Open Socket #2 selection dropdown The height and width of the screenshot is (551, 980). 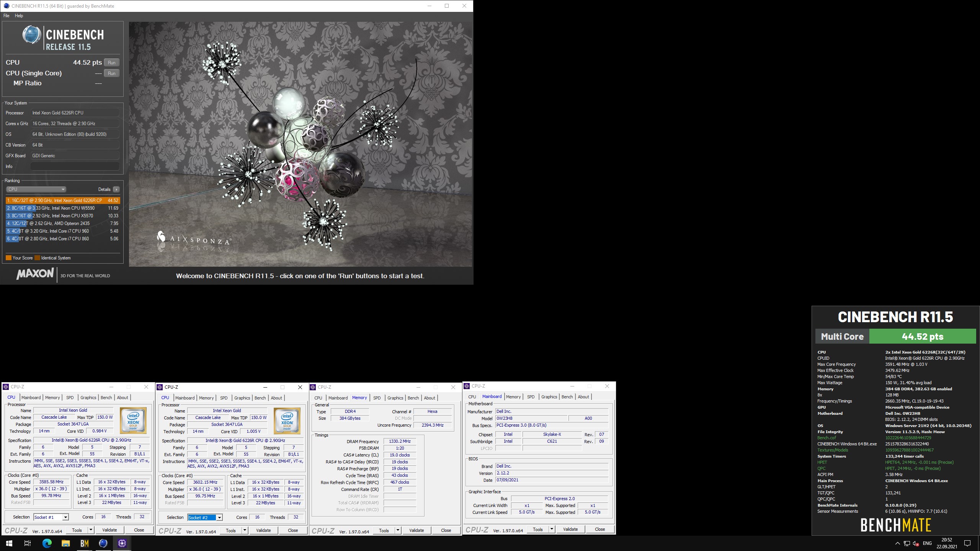tap(219, 518)
